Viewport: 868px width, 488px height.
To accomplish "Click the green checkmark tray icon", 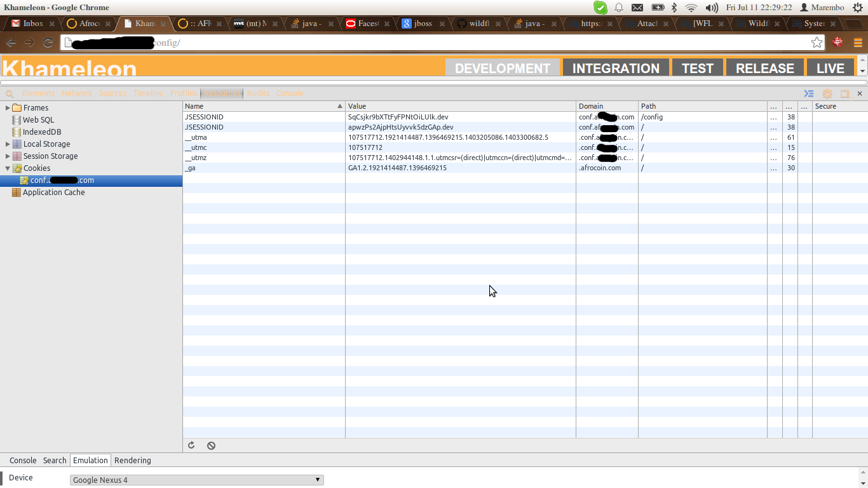I will (600, 8).
